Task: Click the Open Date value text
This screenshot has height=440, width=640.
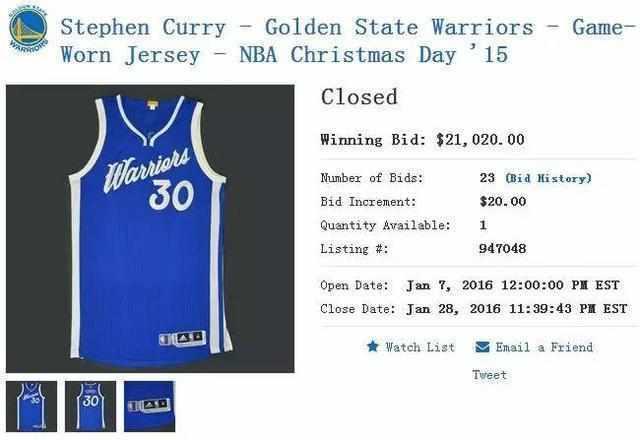Action: [513, 285]
